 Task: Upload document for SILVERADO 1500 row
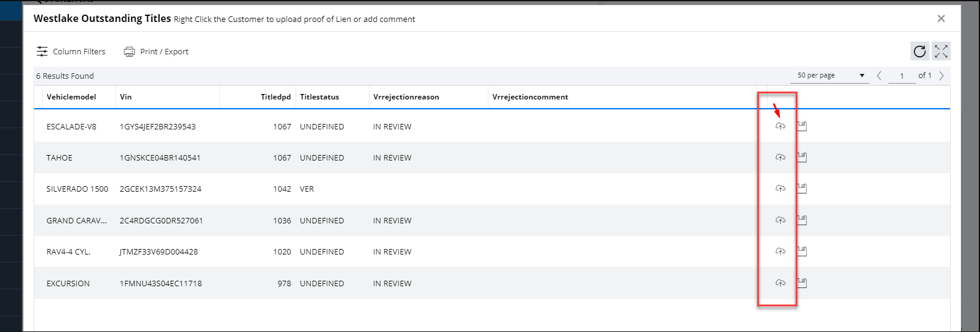point(780,189)
